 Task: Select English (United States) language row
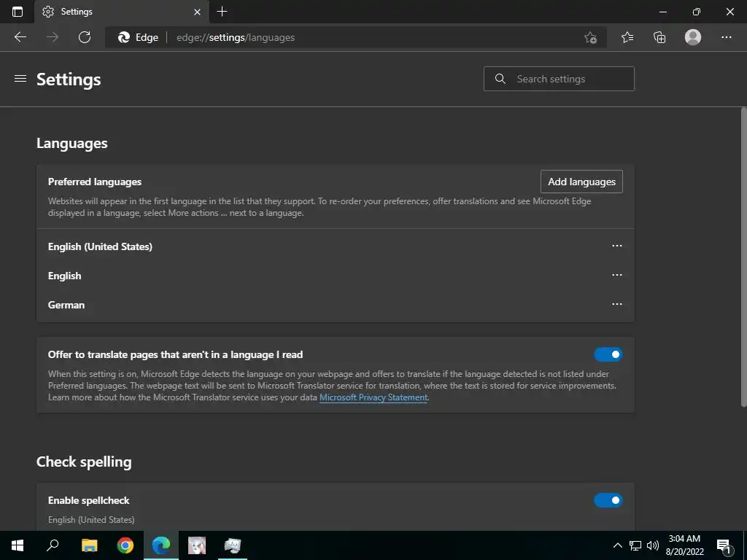[x=336, y=246]
